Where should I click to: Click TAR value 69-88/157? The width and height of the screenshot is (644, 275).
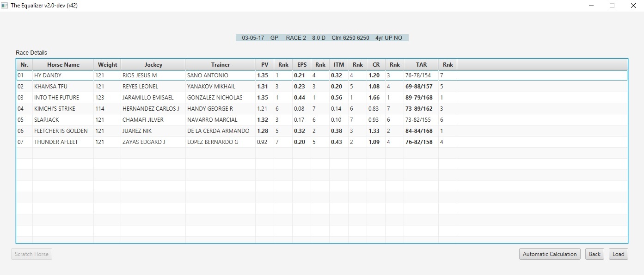tap(419, 87)
